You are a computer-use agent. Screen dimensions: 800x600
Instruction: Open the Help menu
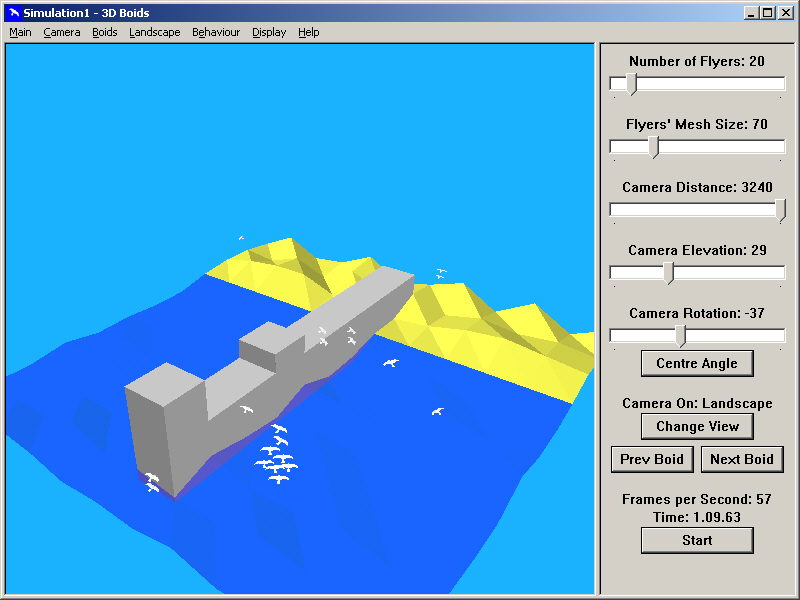point(309,32)
